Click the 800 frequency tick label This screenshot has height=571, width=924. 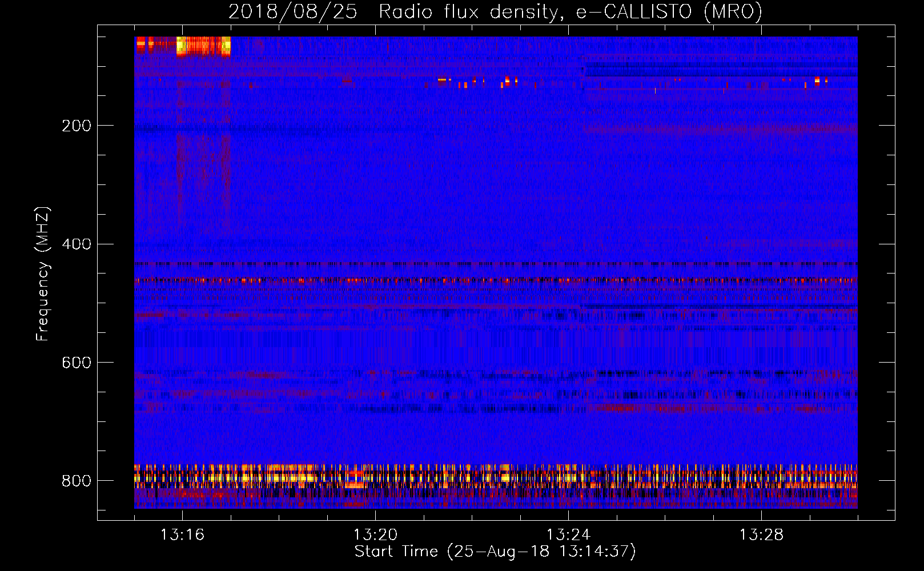[77, 481]
